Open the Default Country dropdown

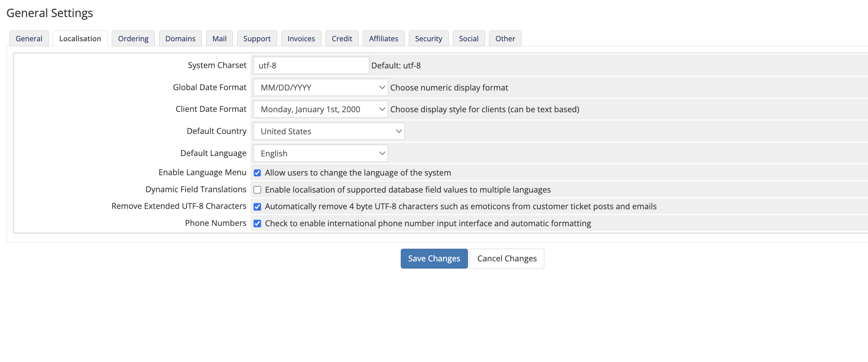point(329,131)
